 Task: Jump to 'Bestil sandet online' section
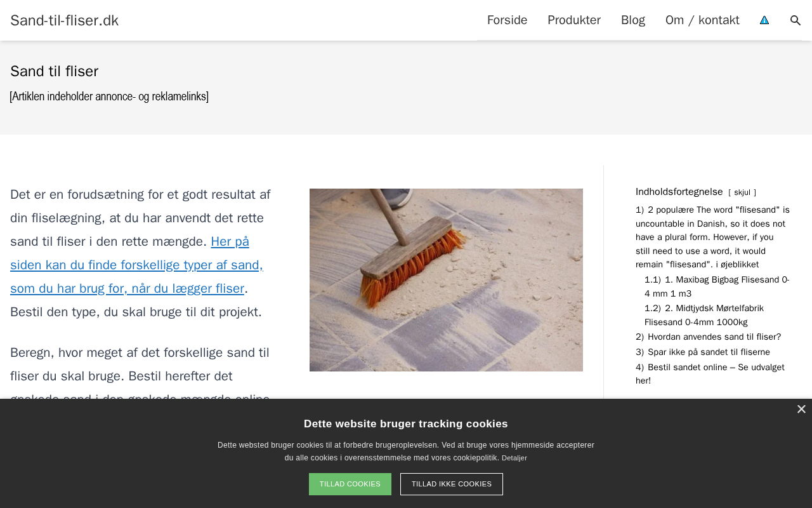coord(710,374)
